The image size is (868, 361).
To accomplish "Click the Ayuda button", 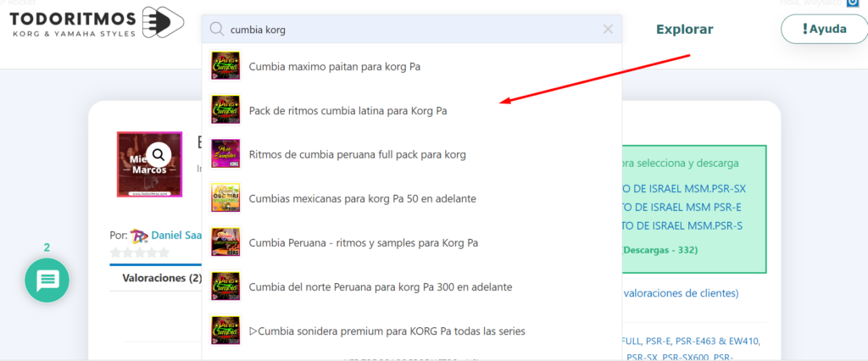I will click(x=824, y=29).
